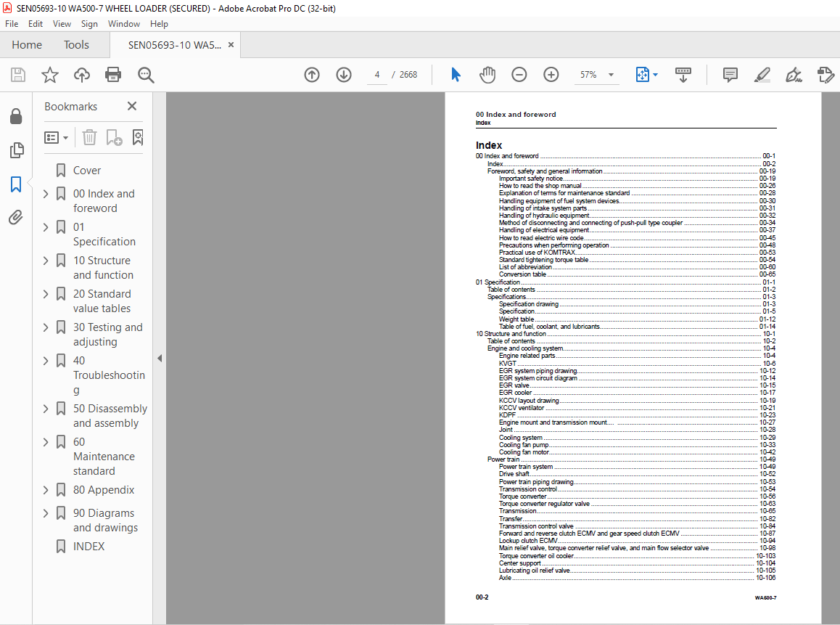Open the Edit menu
840x625 pixels.
(36, 23)
